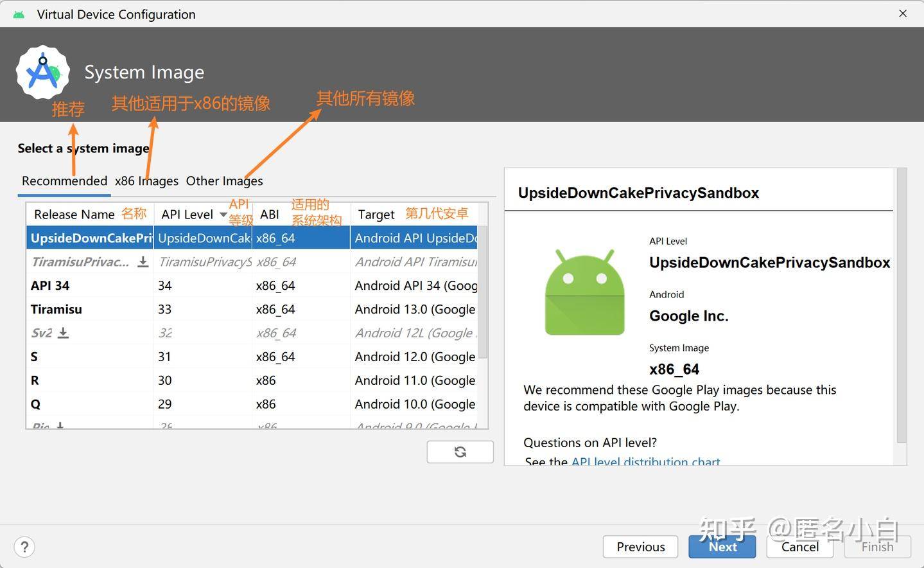Open the help question mark icon
Screen dimensions: 924x568
[x=24, y=547]
